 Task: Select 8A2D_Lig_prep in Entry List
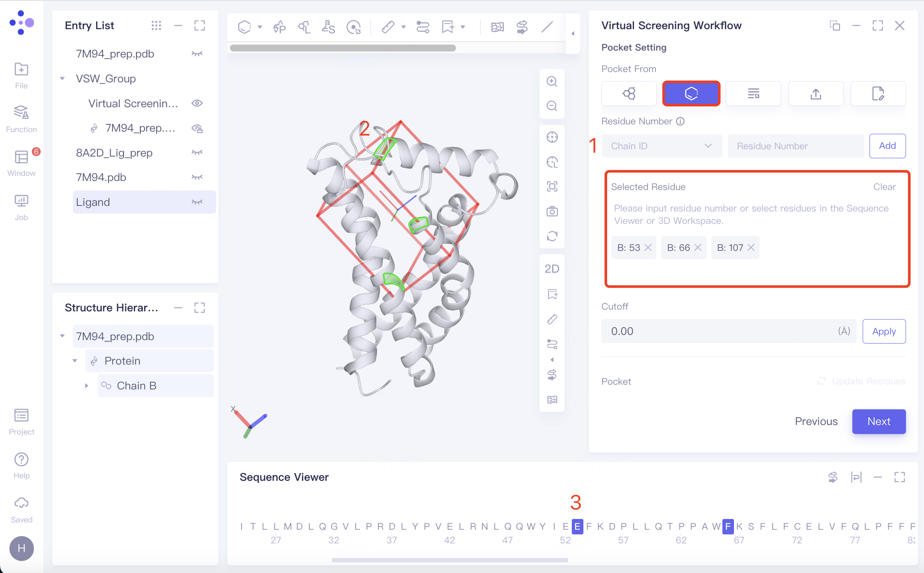point(114,153)
